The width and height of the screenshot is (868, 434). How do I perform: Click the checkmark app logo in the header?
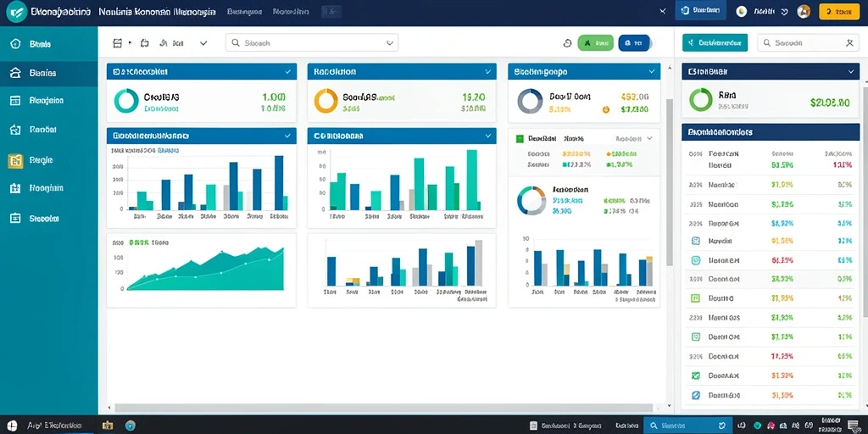tap(17, 12)
